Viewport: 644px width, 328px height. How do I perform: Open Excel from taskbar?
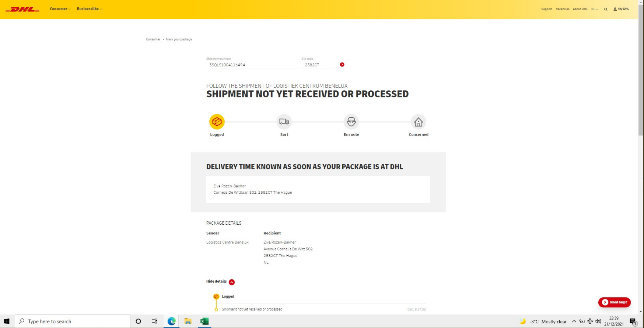[204, 321]
